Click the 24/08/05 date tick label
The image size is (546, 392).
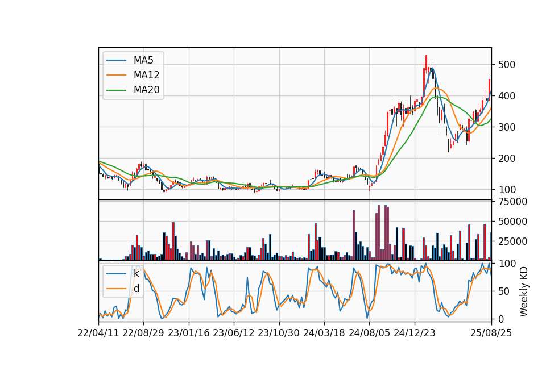[370, 333]
